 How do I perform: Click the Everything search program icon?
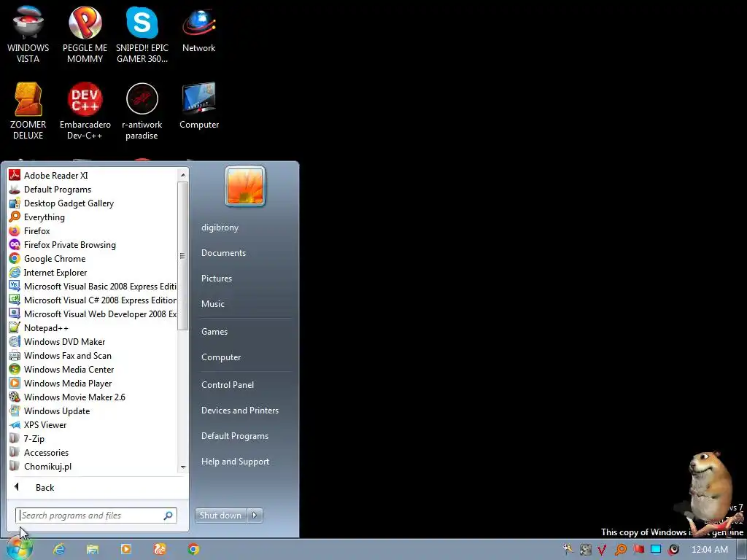point(15,217)
